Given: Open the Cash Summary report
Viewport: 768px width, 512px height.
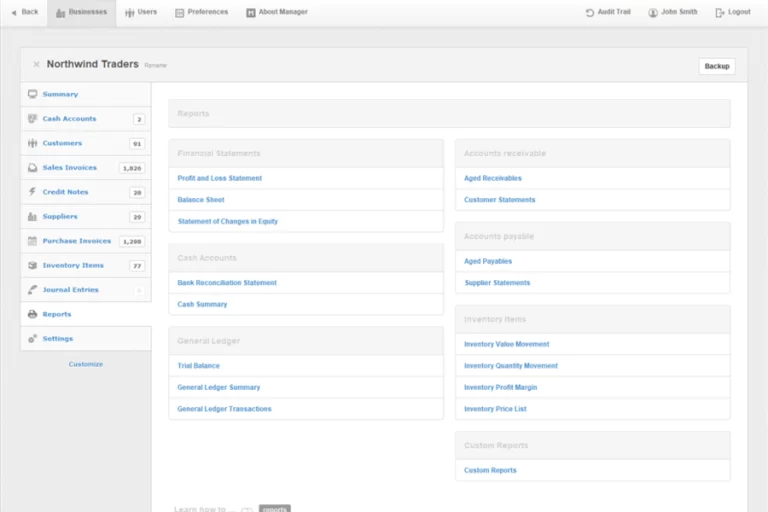Looking at the screenshot, I should 202,304.
